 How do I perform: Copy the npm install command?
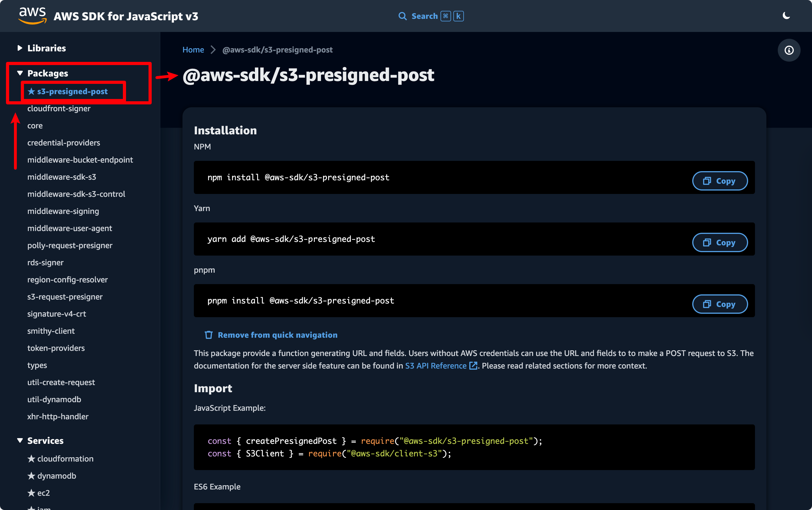720,181
